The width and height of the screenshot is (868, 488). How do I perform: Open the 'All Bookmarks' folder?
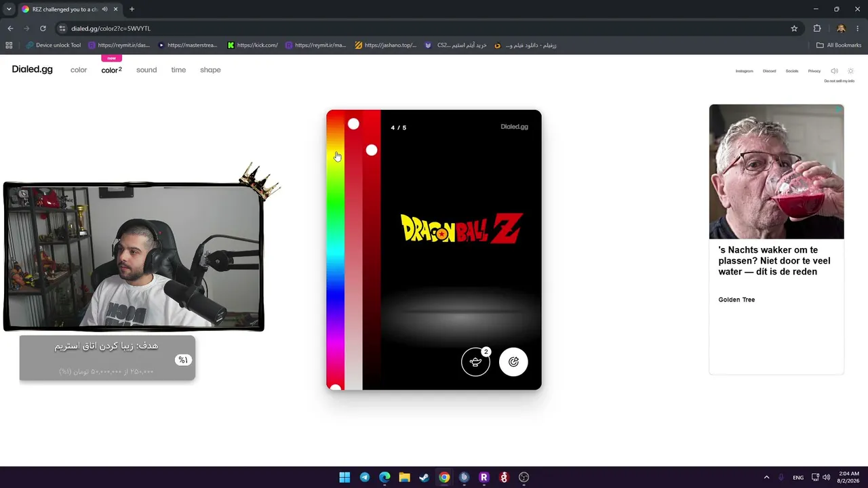pos(839,45)
